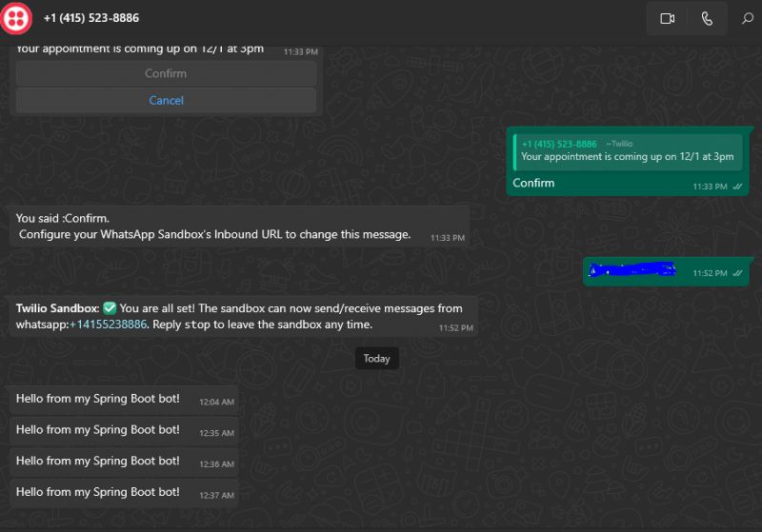Click the "You said :Confirm" reply message

tap(213, 227)
